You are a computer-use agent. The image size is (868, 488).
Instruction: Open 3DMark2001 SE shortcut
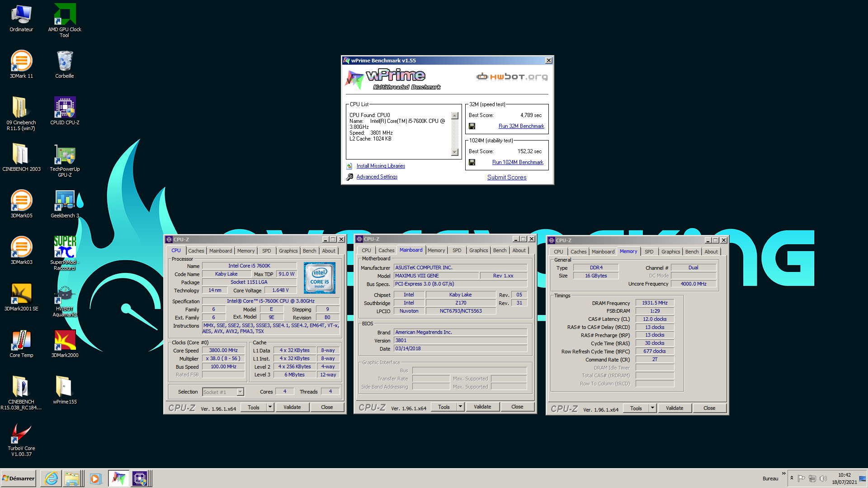pos(21,297)
